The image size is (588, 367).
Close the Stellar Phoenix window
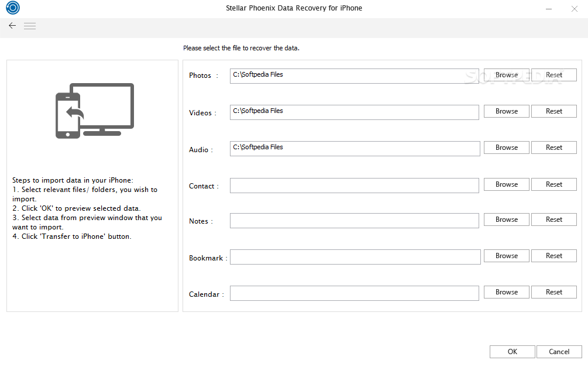[574, 9]
